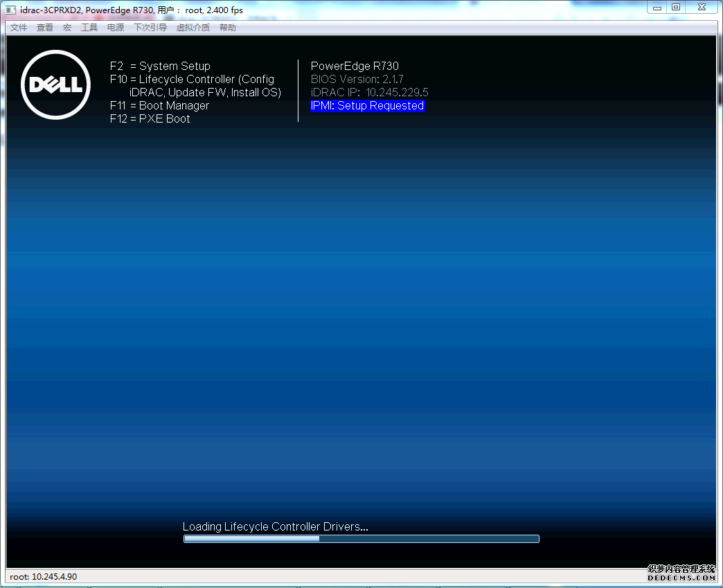The image size is (723, 588).
Task: Open the 虚拟介质 (Virtual Media) menu
Action: point(193,28)
